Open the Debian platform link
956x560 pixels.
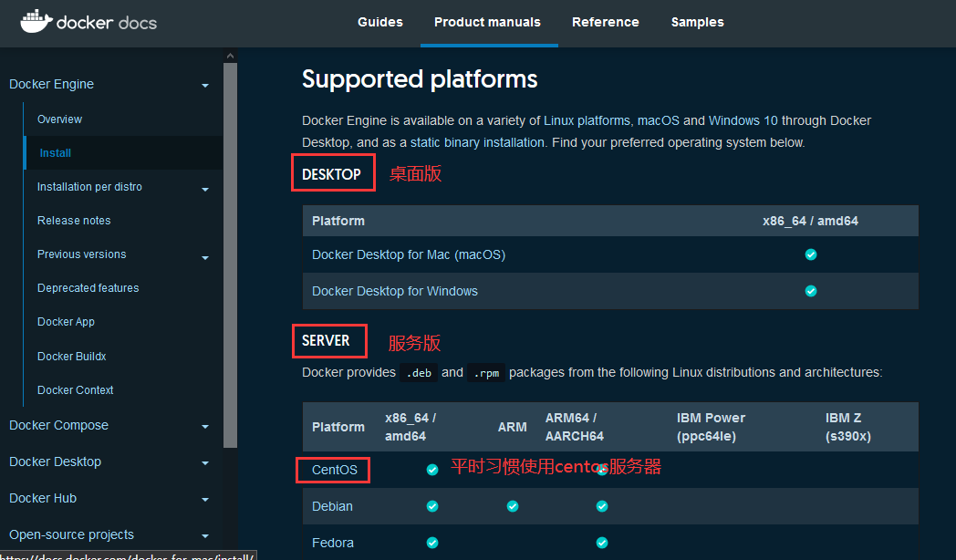coord(332,506)
